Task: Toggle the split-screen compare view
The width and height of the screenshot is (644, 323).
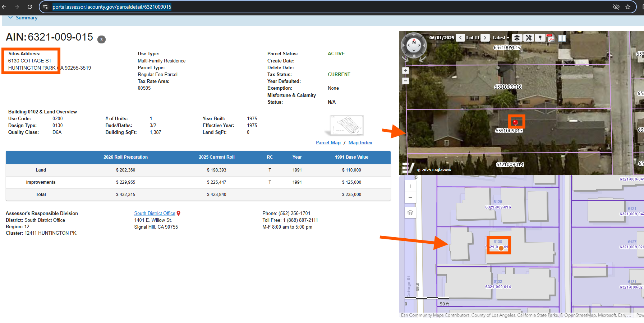Action: tap(562, 38)
